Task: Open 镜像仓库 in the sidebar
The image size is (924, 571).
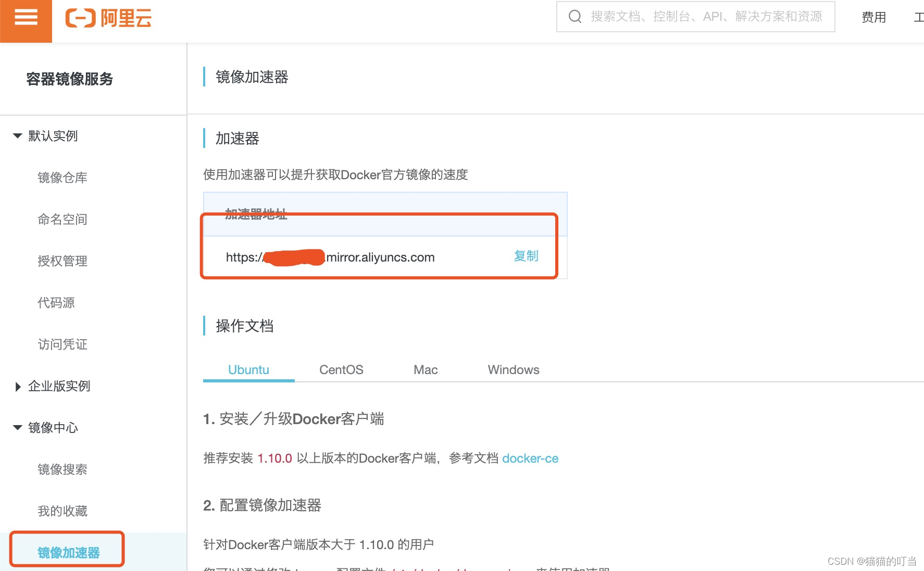Action: pos(63,177)
